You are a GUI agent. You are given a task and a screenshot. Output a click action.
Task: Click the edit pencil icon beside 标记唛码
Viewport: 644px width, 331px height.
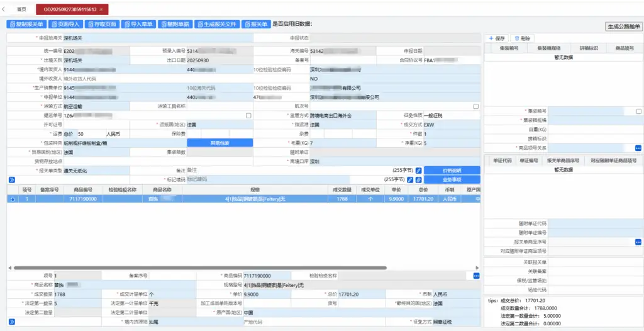(410, 180)
